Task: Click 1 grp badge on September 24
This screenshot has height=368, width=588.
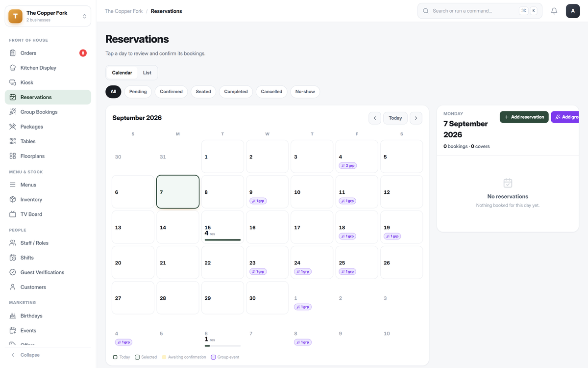Action: click(303, 271)
